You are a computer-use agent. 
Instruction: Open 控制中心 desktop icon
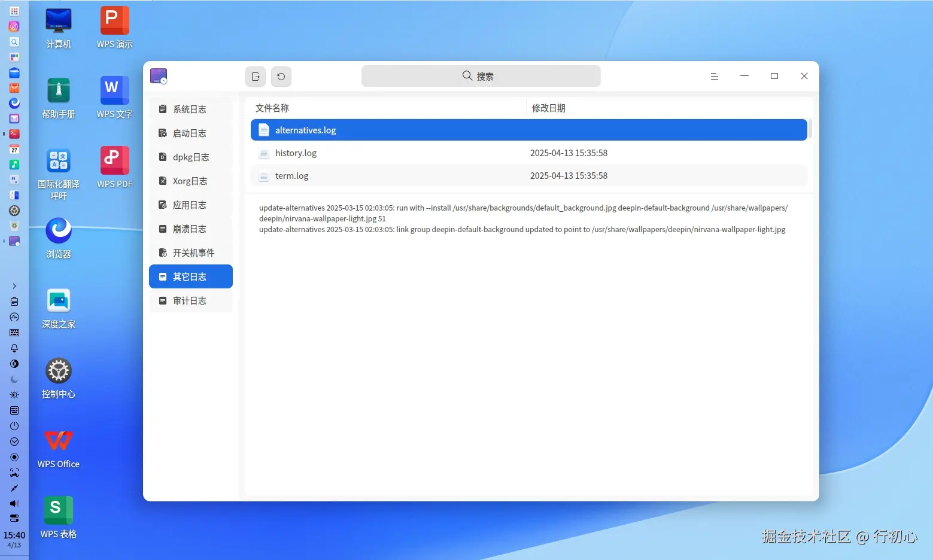coord(59,378)
